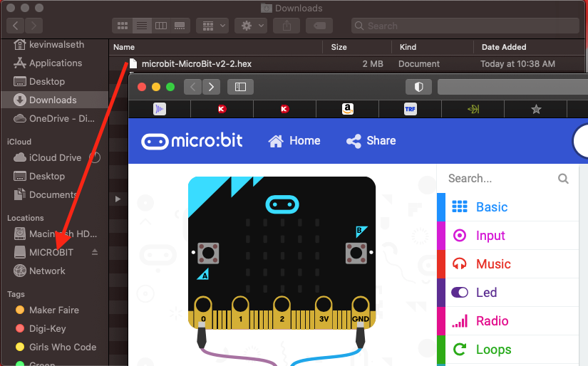
Task: Eject the MICROBIT drive
Action: coord(95,253)
